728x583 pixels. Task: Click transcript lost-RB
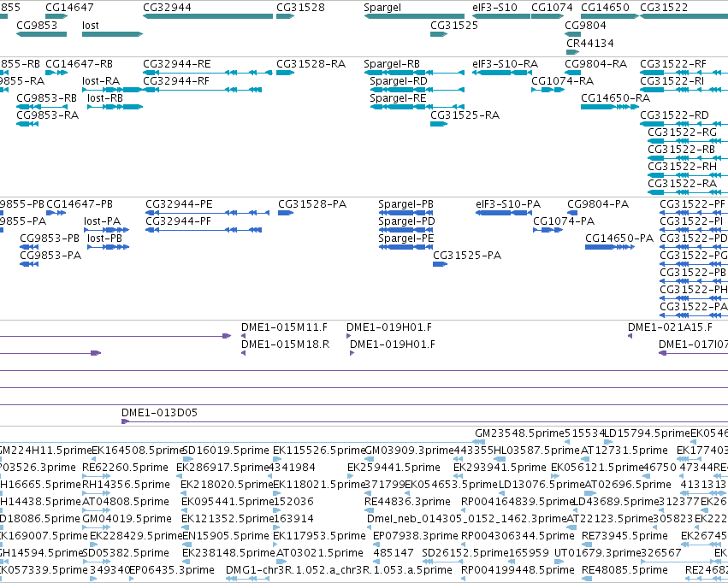pyautogui.click(x=105, y=97)
